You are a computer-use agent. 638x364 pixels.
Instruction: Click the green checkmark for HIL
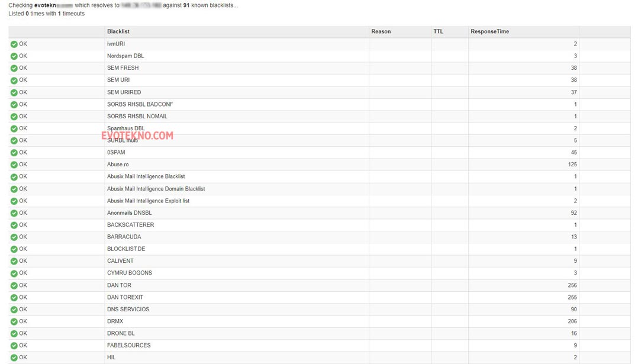14,357
